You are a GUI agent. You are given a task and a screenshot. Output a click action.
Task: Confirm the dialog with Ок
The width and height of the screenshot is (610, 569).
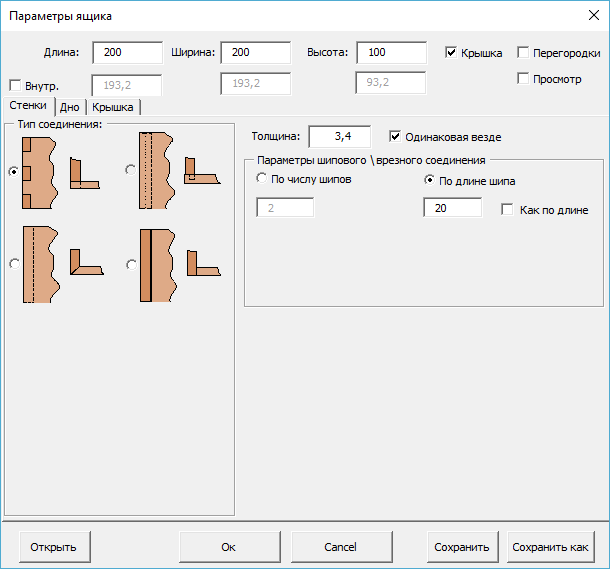point(229,547)
